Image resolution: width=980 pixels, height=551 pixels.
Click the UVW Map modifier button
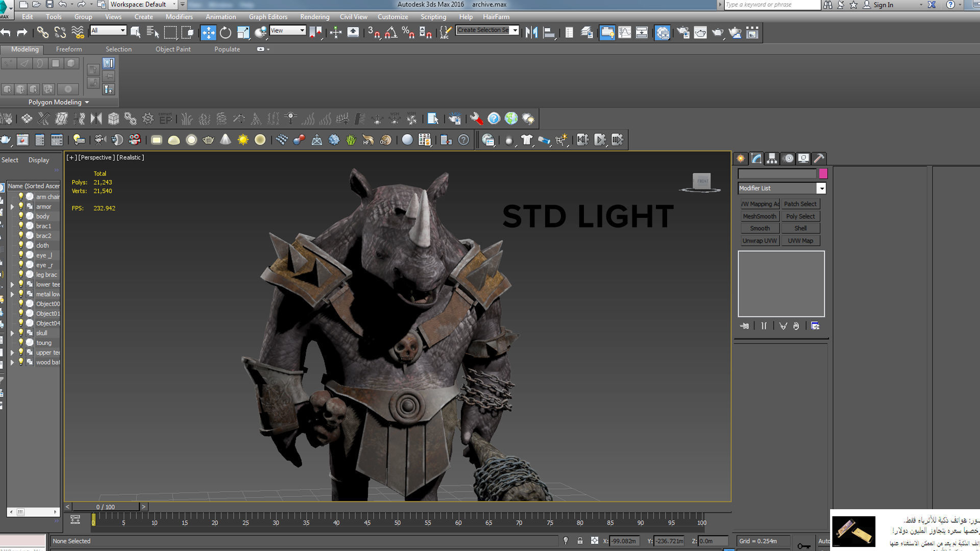tap(800, 241)
